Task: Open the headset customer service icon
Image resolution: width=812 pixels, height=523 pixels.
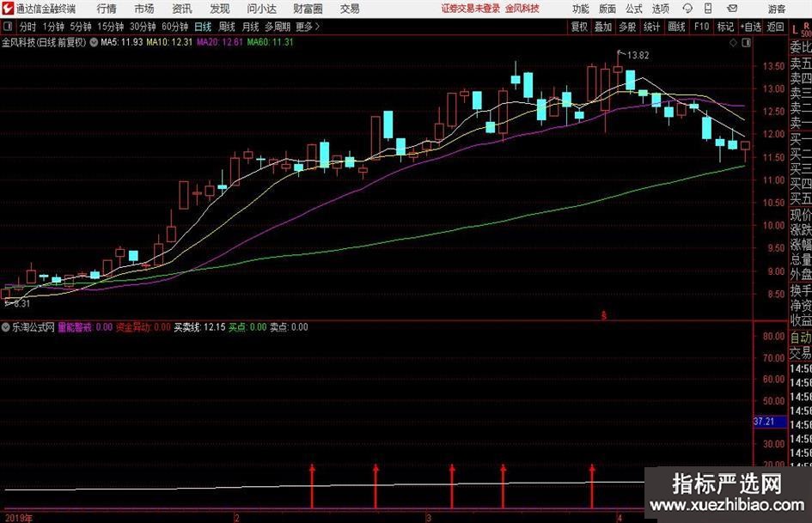Action: coord(687,9)
